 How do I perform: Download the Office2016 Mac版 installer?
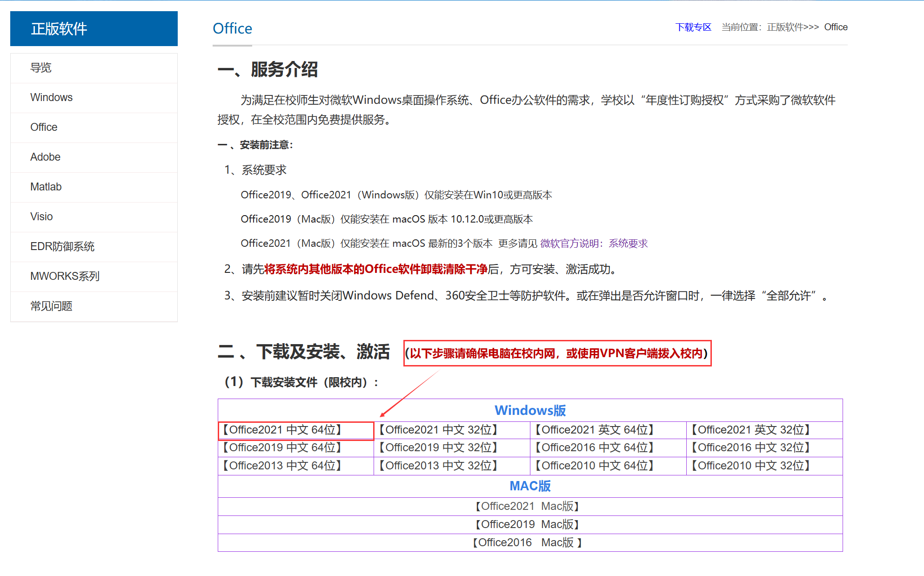[527, 543]
